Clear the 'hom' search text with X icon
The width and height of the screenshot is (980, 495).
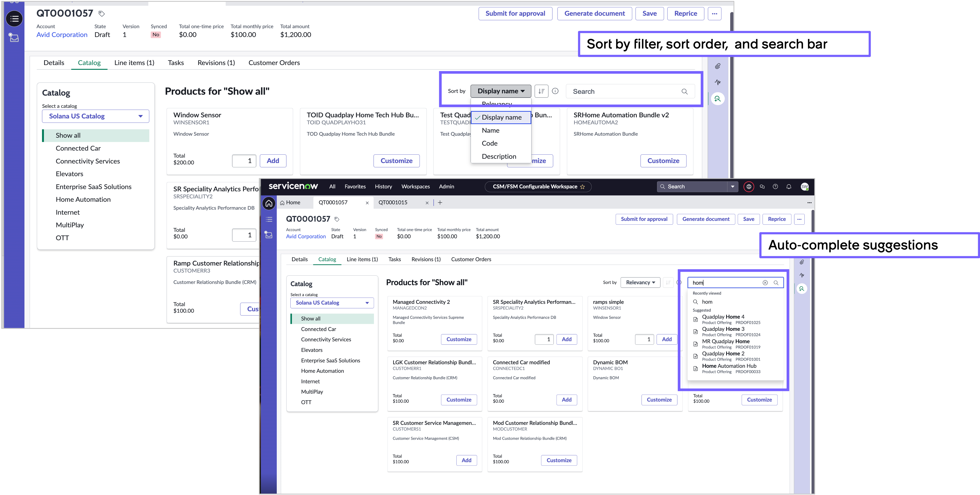coord(765,283)
